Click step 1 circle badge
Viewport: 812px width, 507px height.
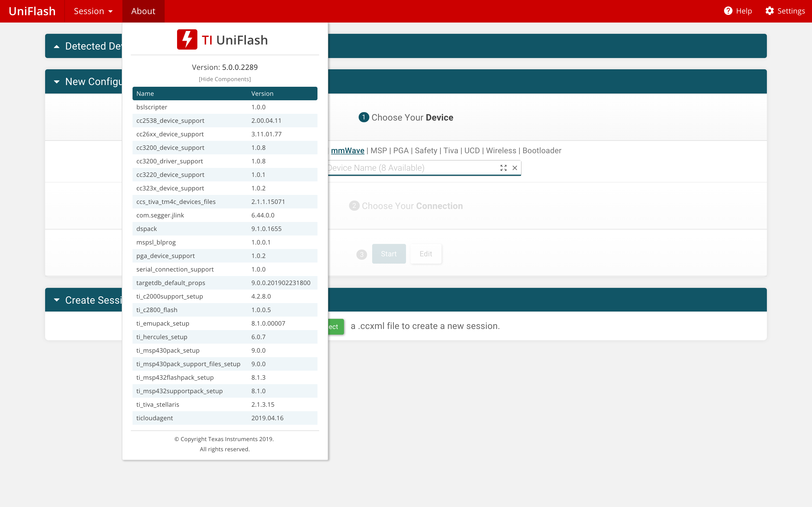(363, 117)
